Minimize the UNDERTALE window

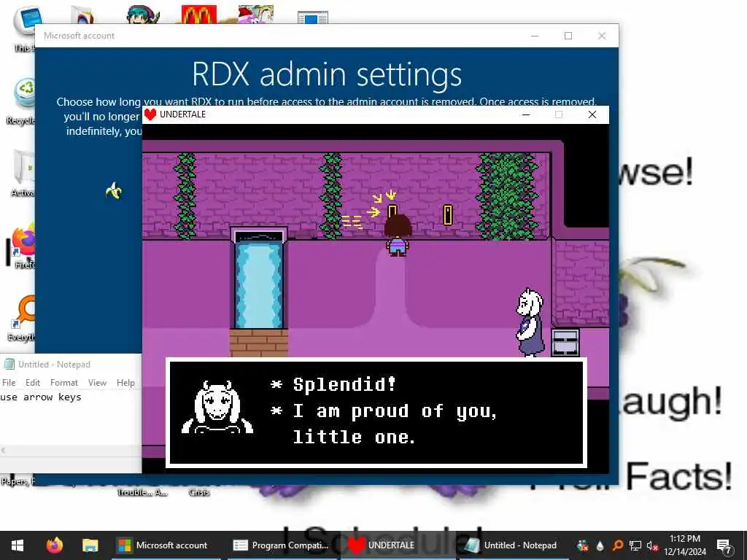[526, 114]
